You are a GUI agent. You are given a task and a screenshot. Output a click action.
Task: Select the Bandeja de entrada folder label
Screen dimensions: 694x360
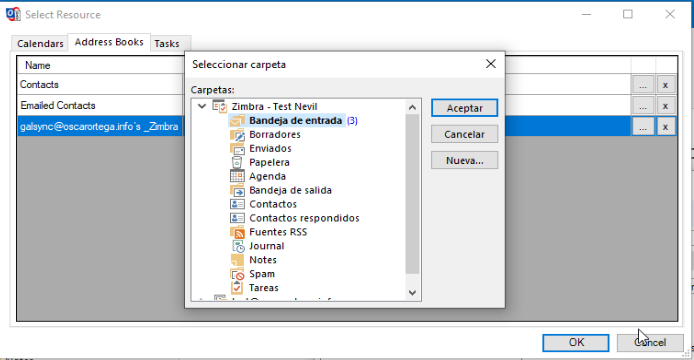click(x=295, y=120)
